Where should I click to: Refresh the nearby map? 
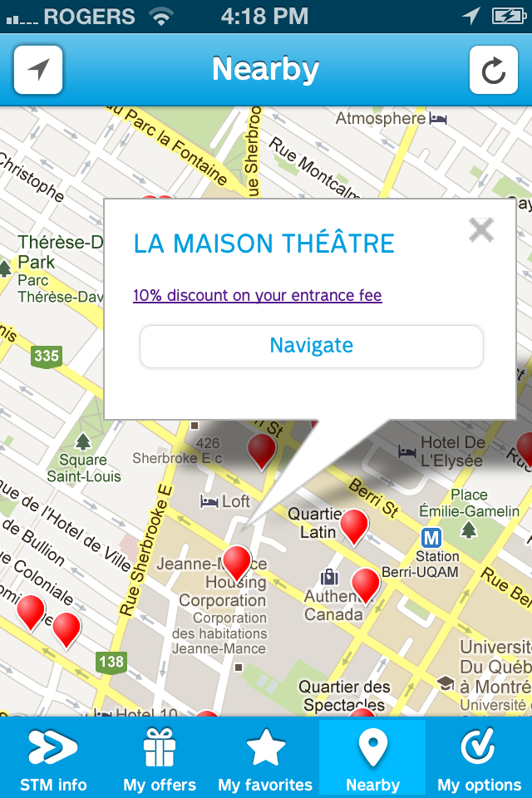pyautogui.click(x=494, y=70)
